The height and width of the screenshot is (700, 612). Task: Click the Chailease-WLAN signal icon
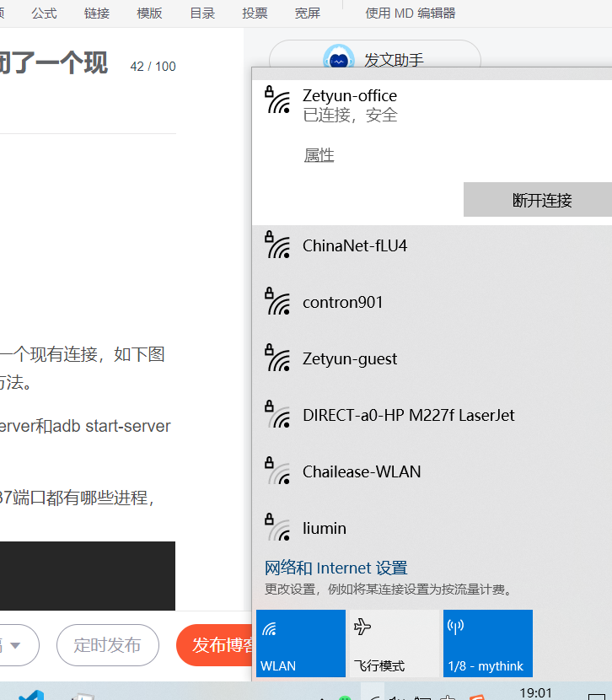pos(277,471)
